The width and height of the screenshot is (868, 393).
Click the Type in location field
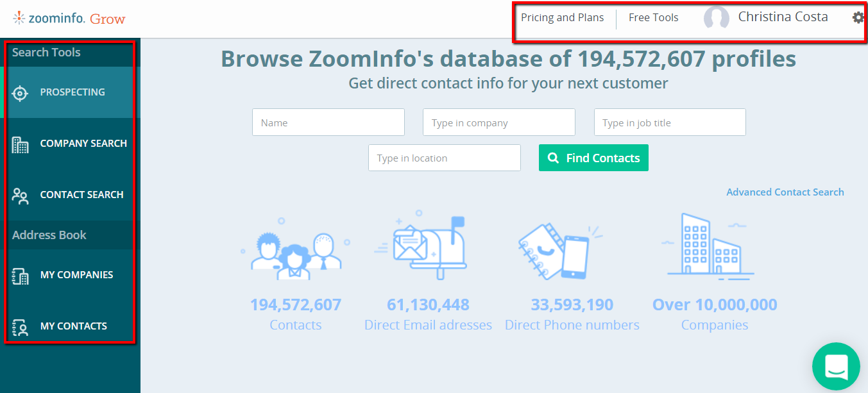click(444, 158)
